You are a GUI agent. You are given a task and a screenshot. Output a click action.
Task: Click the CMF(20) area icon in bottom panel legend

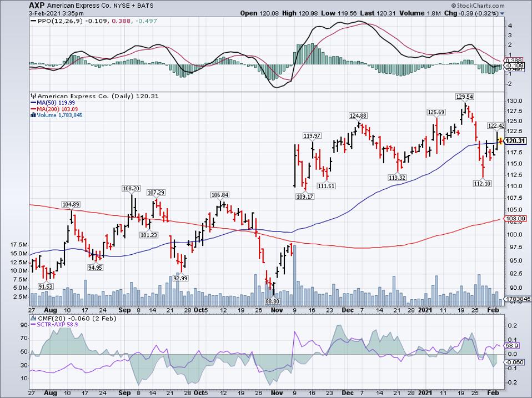[33, 319]
